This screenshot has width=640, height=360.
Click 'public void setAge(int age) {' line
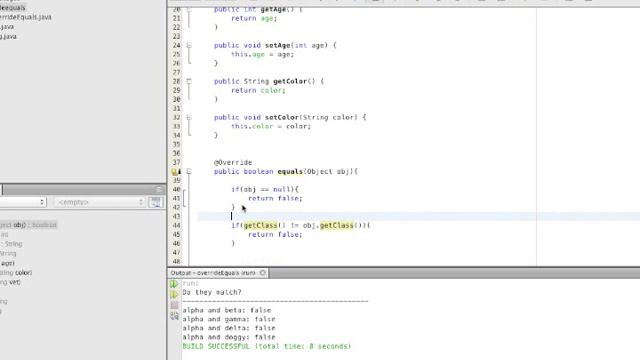click(x=275, y=45)
